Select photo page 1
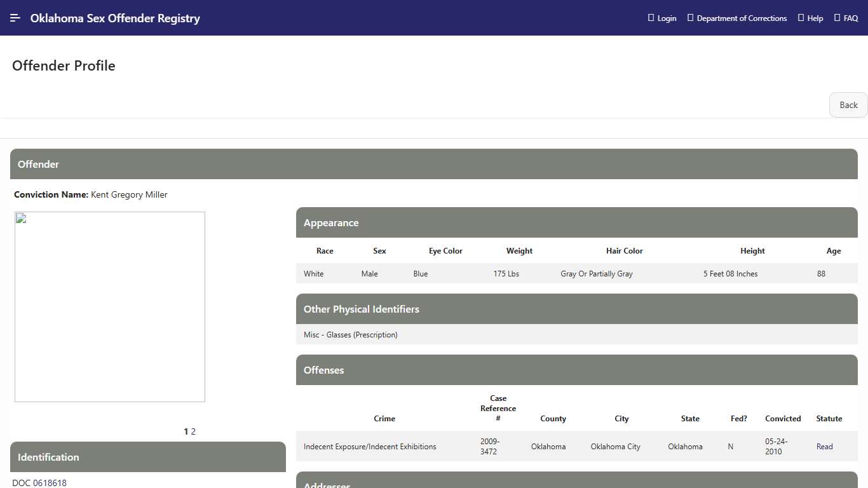This screenshot has height=488, width=868. [186, 431]
